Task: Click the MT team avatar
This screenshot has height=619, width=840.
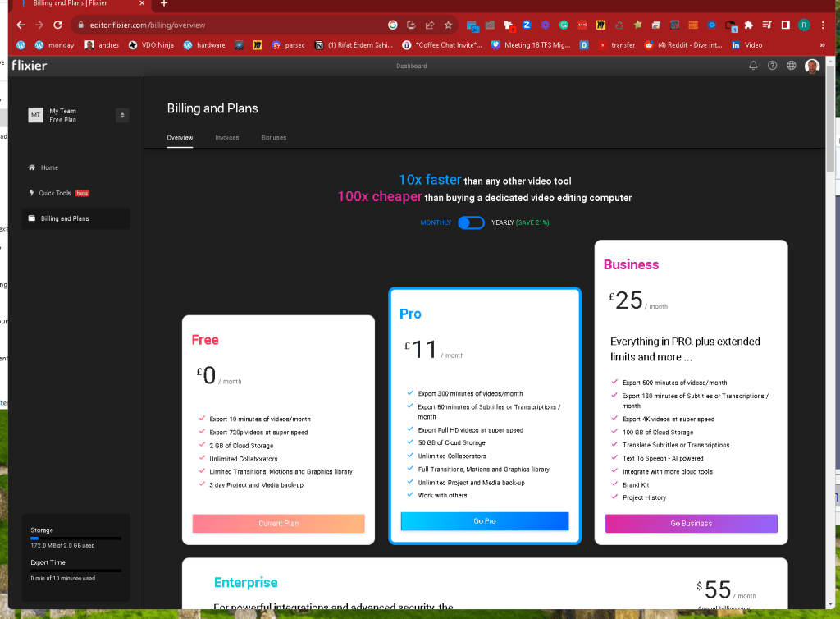Action: pyautogui.click(x=35, y=115)
